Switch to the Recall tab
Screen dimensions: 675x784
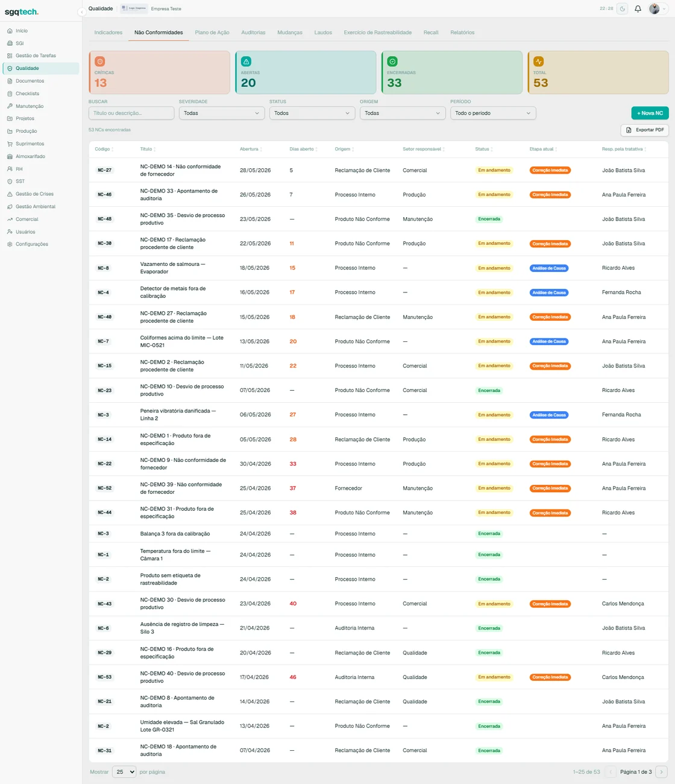coord(431,33)
